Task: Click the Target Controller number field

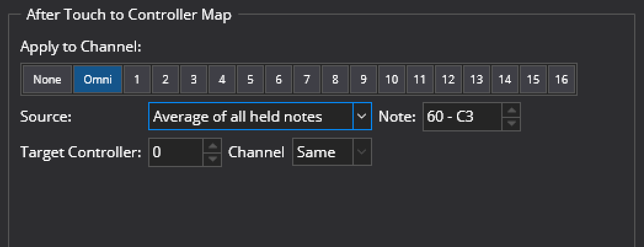Action: [x=175, y=152]
